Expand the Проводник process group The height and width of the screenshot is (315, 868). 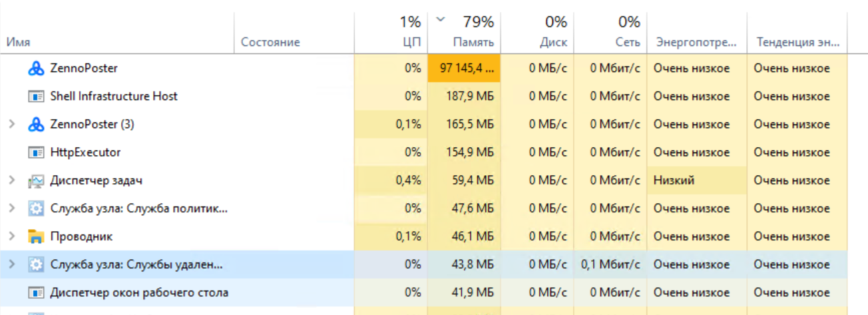tap(11, 236)
